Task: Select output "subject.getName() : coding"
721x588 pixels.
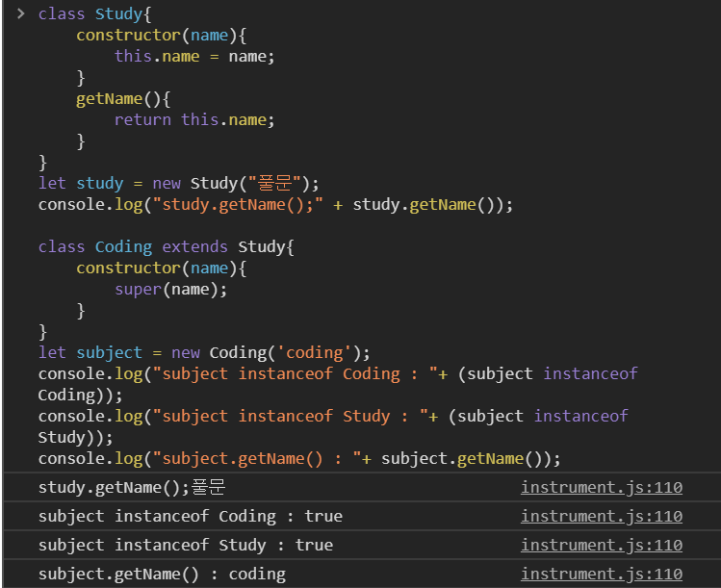Action: (x=162, y=575)
